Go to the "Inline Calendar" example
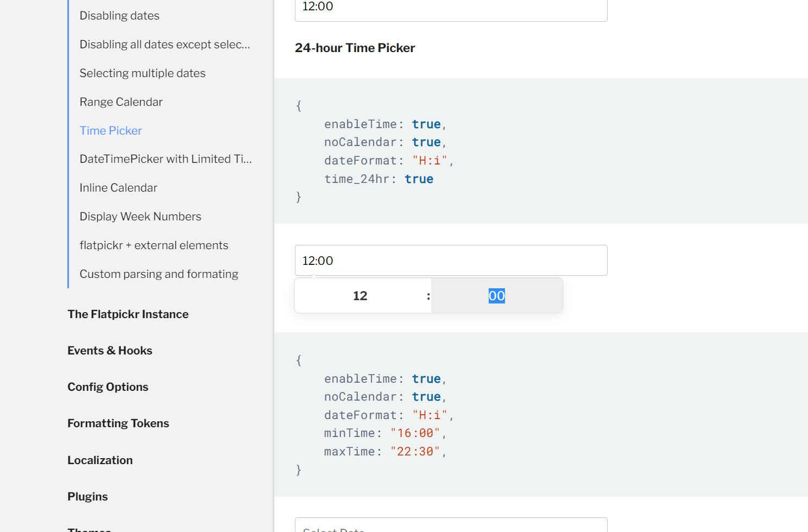 click(118, 187)
